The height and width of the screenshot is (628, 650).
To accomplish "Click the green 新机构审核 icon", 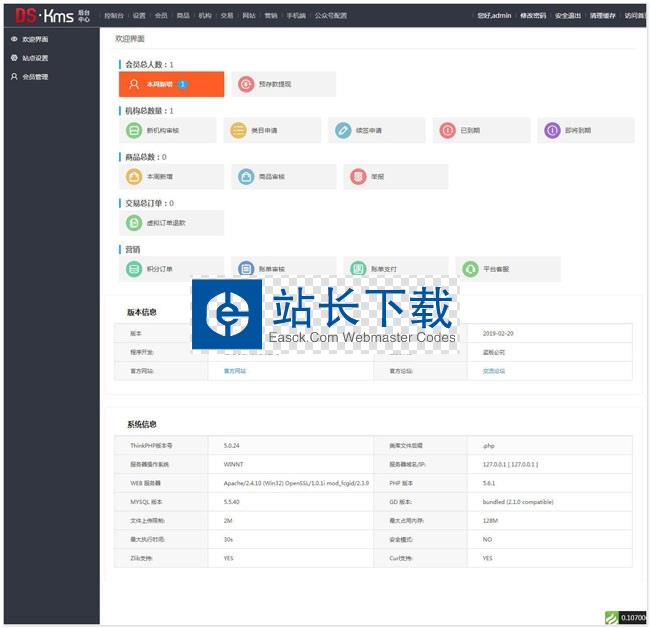I will coord(134,131).
